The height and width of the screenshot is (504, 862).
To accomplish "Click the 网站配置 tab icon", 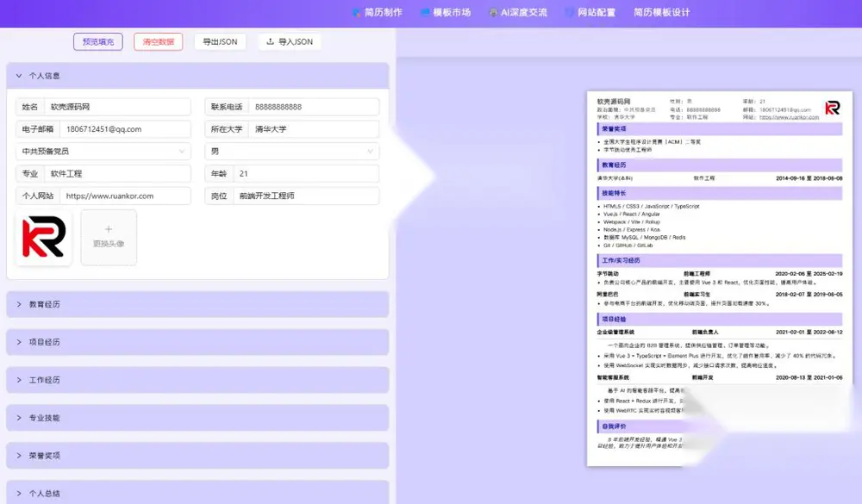I will coord(570,12).
